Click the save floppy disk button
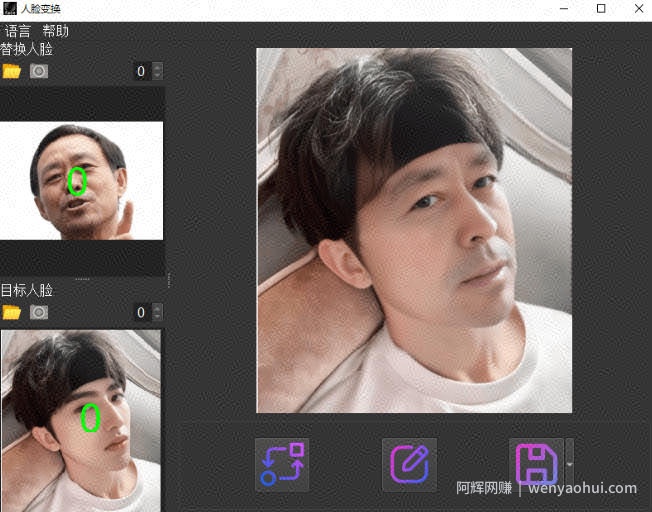Viewport: 652px width, 512px height. (x=536, y=465)
